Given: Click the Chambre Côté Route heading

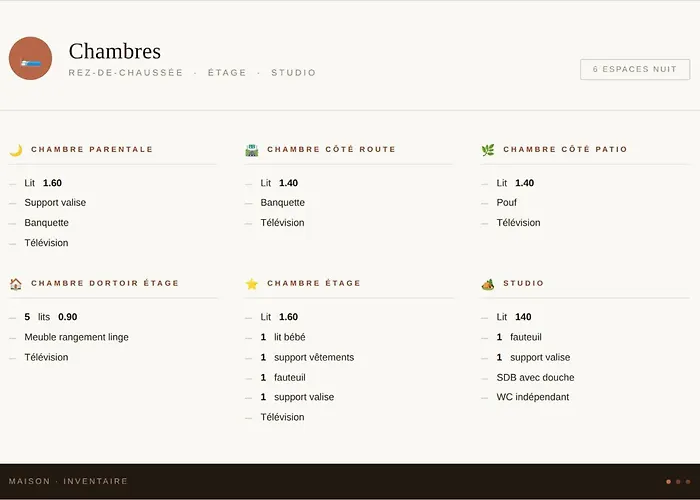Looking at the screenshot, I should click(331, 149).
